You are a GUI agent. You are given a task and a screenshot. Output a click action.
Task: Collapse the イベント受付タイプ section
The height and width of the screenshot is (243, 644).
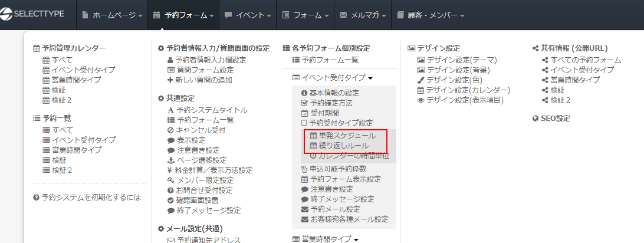click(332, 78)
